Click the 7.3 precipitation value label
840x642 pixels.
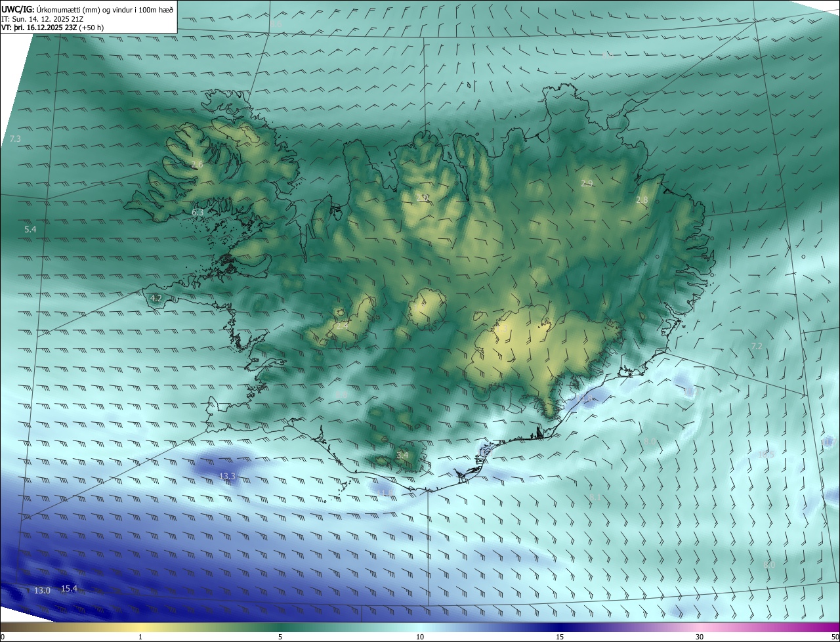16,139
